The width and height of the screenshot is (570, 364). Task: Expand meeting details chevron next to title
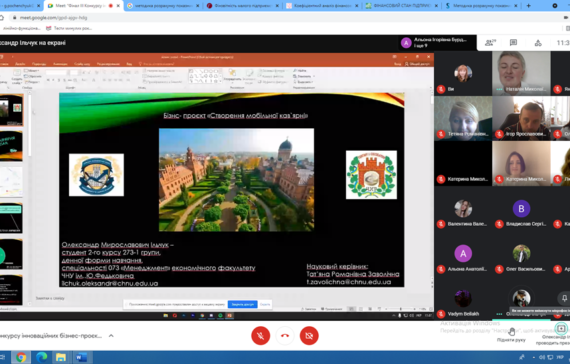tap(111, 336)
